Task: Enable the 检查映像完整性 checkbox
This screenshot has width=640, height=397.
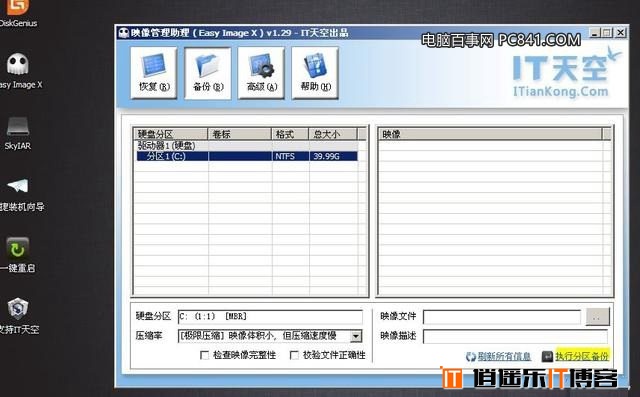Action: (x=204, y=355)
